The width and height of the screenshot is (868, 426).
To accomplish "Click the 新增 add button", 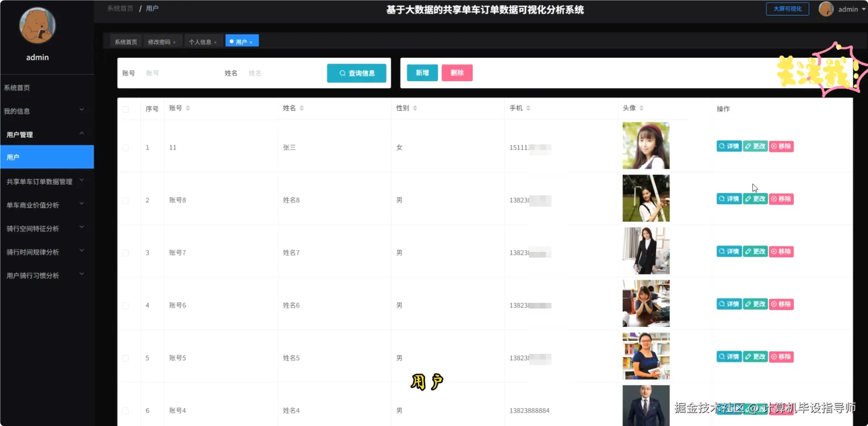I will pyautogui.click(x=422, y=73).
